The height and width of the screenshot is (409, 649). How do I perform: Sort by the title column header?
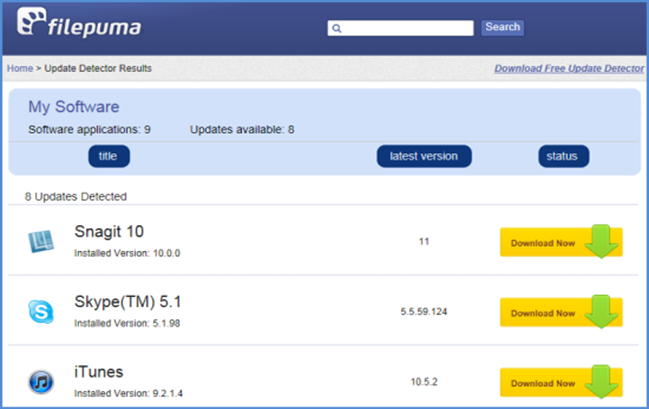[109, 156]
